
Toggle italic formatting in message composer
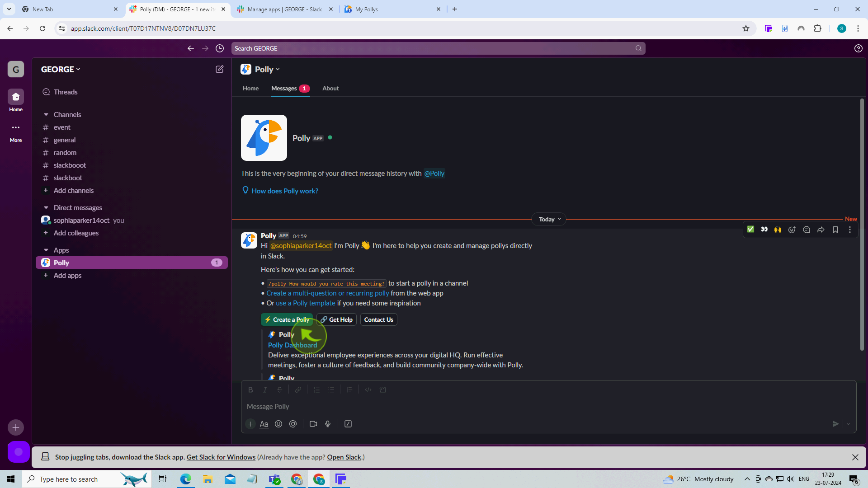click(265, 389)
